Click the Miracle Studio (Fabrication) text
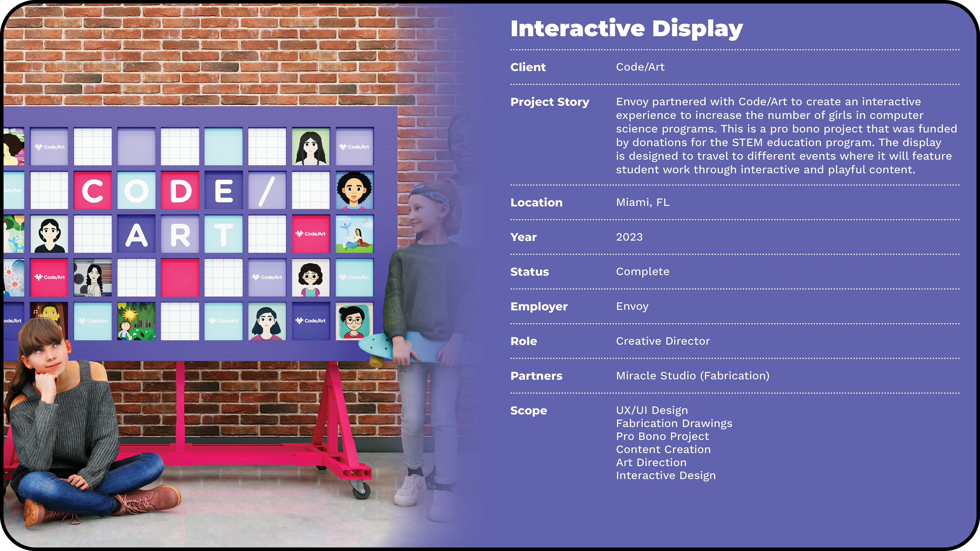 click(692, 376)
